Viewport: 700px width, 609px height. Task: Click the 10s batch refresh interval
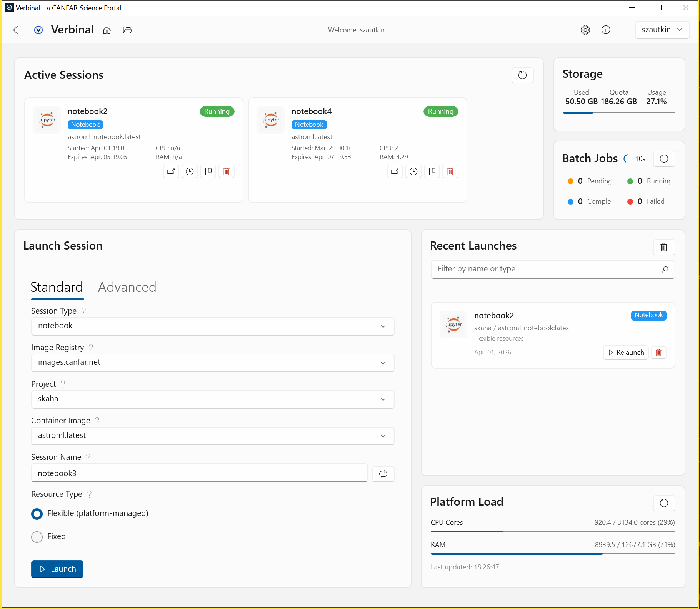coord(640,159)
